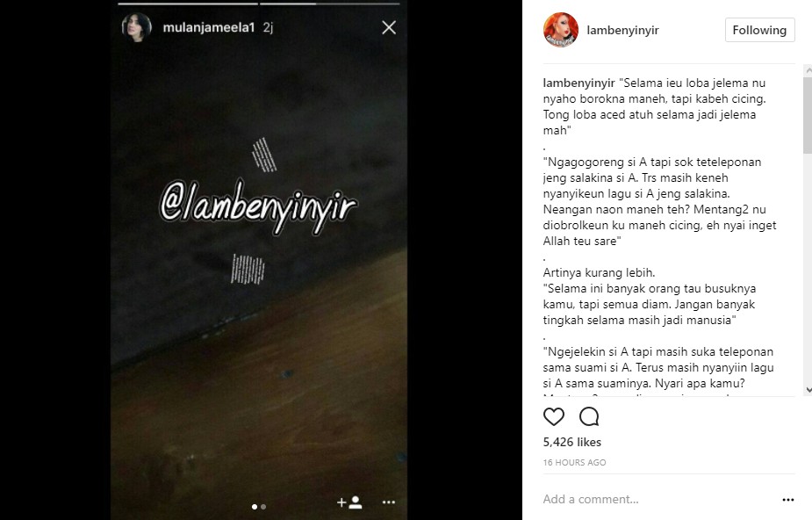Click the 16 HOURS AGO timestamp
Screen dimensions: 812x520
pyautogui.click(x=574, y=463)
